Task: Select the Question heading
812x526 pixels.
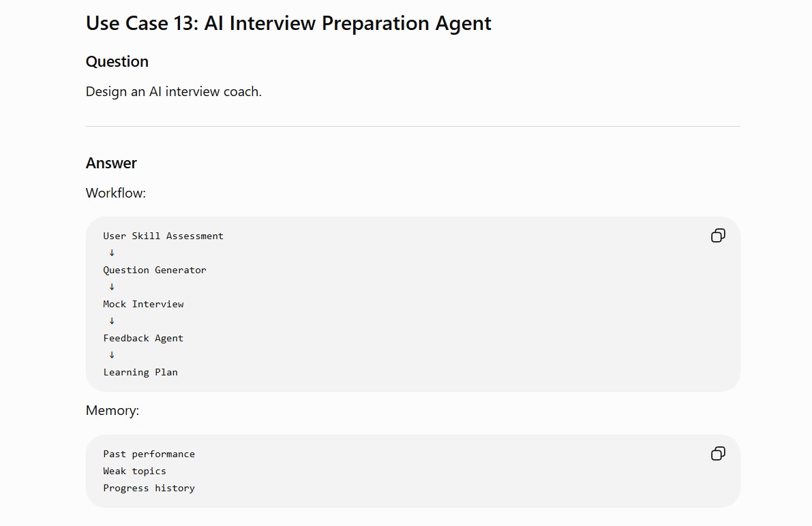Action: coord(117,61)
